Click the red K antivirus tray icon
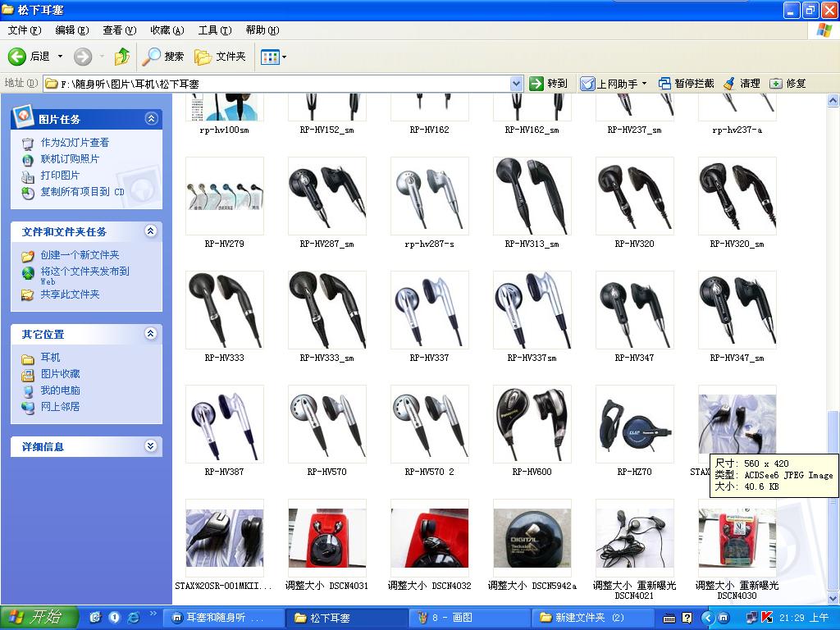This screenshot has width=840, height=630. pos(767,618)
